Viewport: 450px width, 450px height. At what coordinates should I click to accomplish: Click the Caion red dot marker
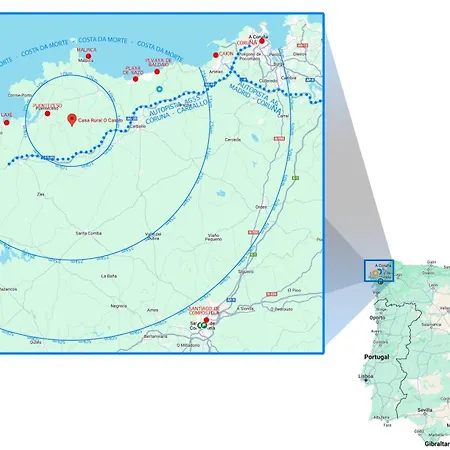[216, 55]
